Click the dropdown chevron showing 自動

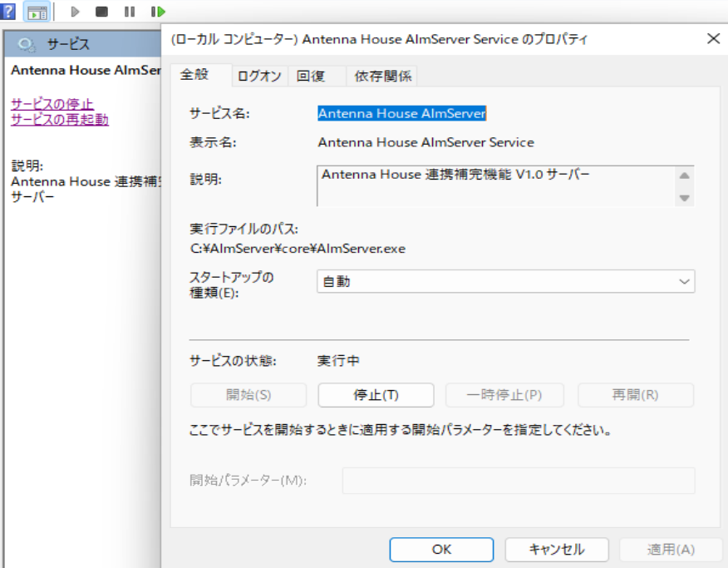point(683,282)
